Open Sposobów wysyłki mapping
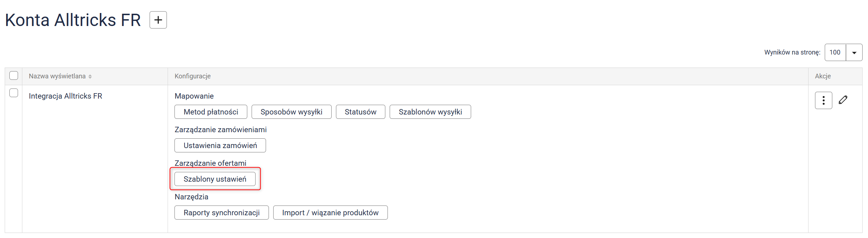This screenshot has height=238, width=868. (x=291, y=112)
